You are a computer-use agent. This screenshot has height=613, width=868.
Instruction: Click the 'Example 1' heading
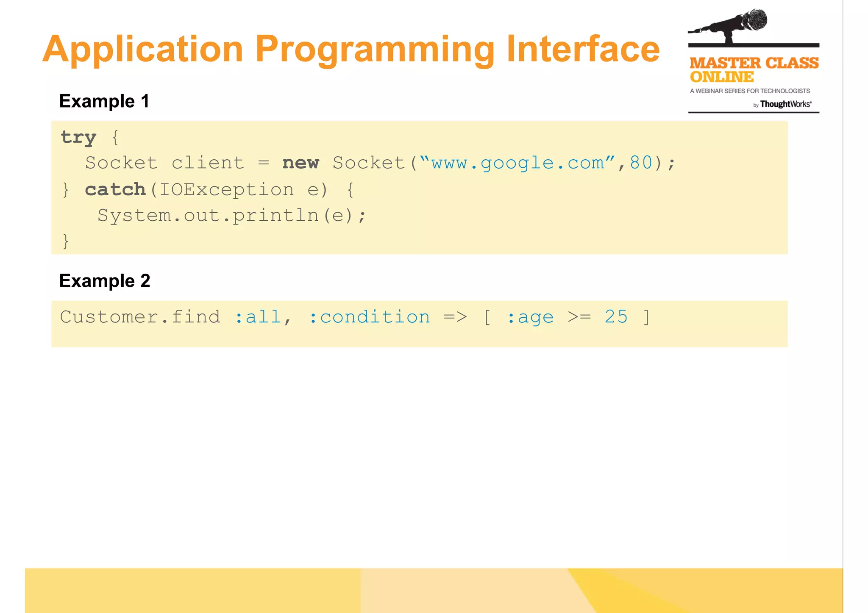pos(104,101)
